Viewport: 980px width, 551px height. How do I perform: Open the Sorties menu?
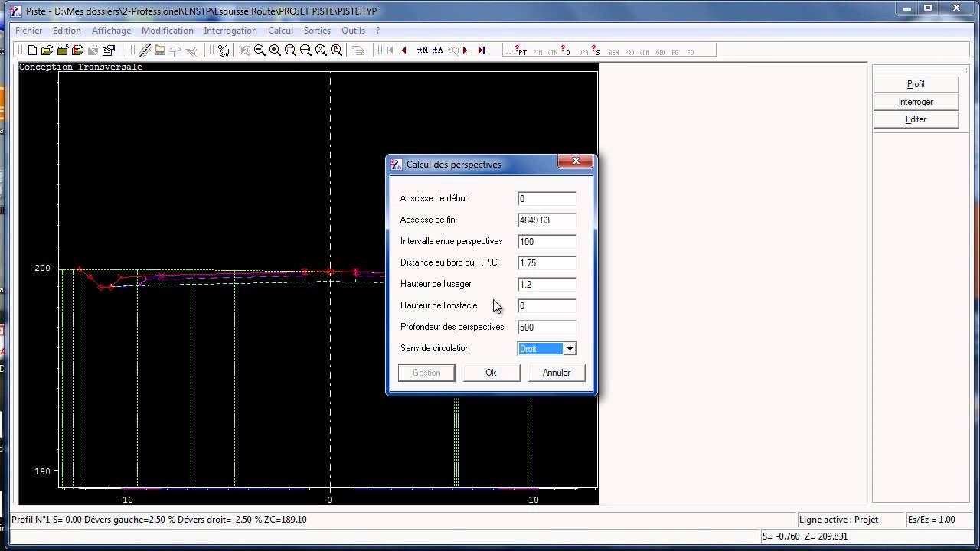[317, 31]
